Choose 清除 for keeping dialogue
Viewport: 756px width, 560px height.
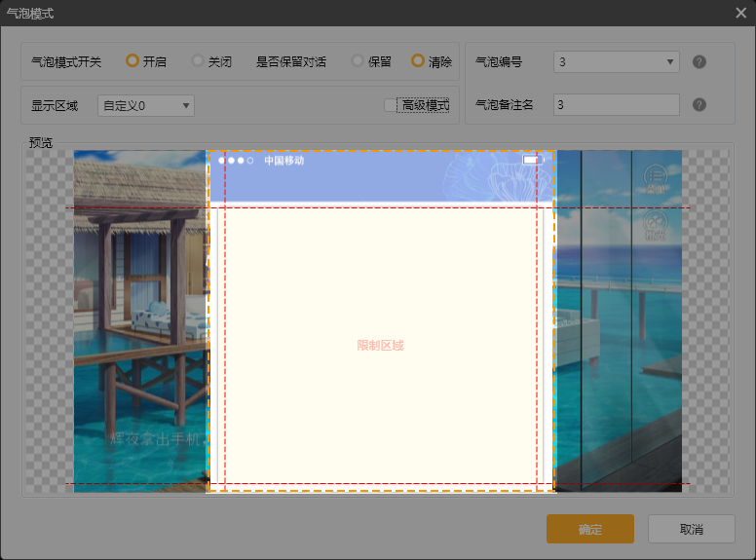tap(418, 61)
